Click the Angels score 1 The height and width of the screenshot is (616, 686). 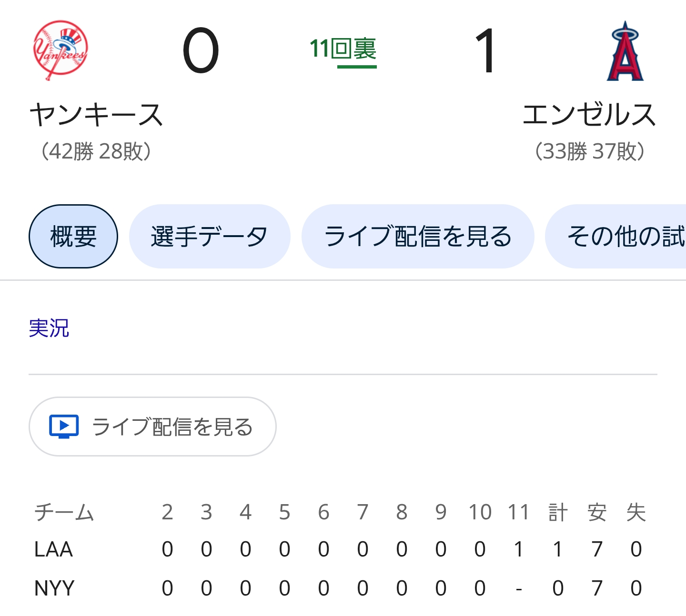point(485,50)
